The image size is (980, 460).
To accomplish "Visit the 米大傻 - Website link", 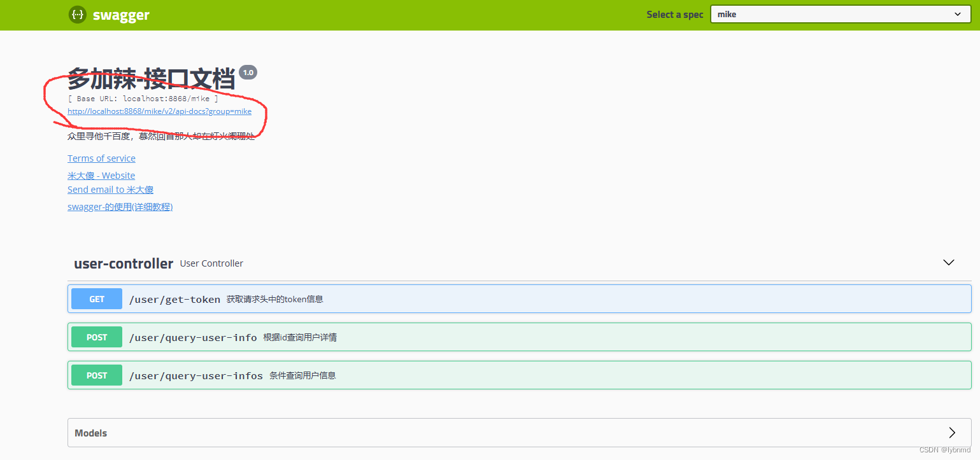I will 101,176.
